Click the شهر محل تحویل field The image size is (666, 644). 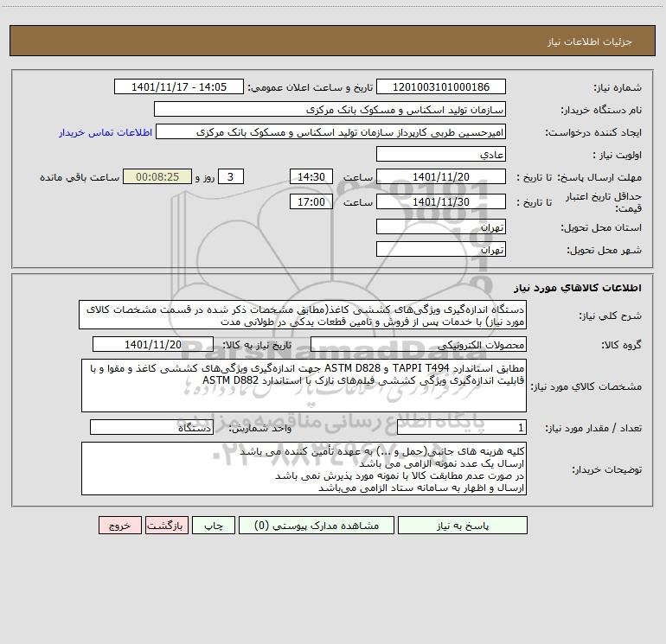pos(441,249)
